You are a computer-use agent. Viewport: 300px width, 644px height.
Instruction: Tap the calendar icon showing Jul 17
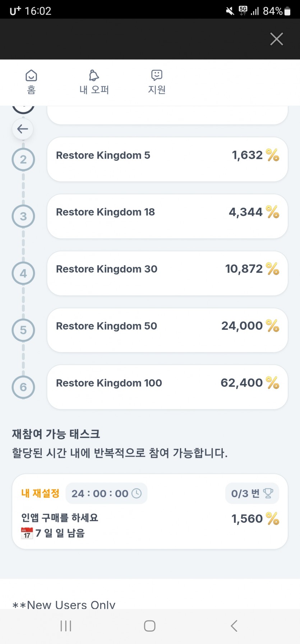[x=27, y=533]
